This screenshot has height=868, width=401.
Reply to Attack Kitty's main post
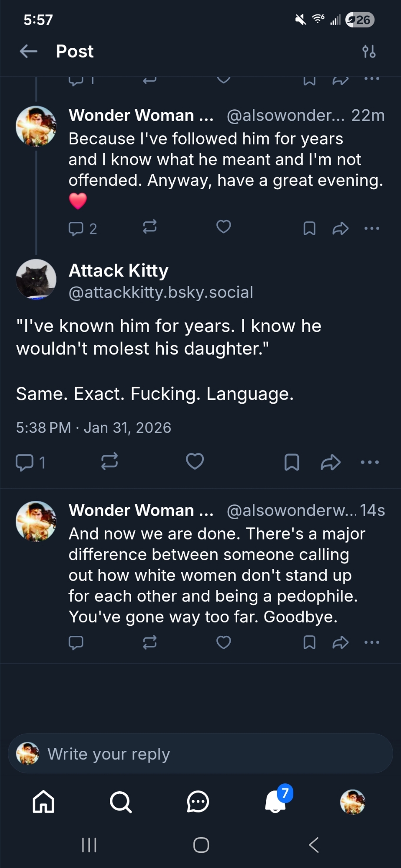[x=25, y=462]
